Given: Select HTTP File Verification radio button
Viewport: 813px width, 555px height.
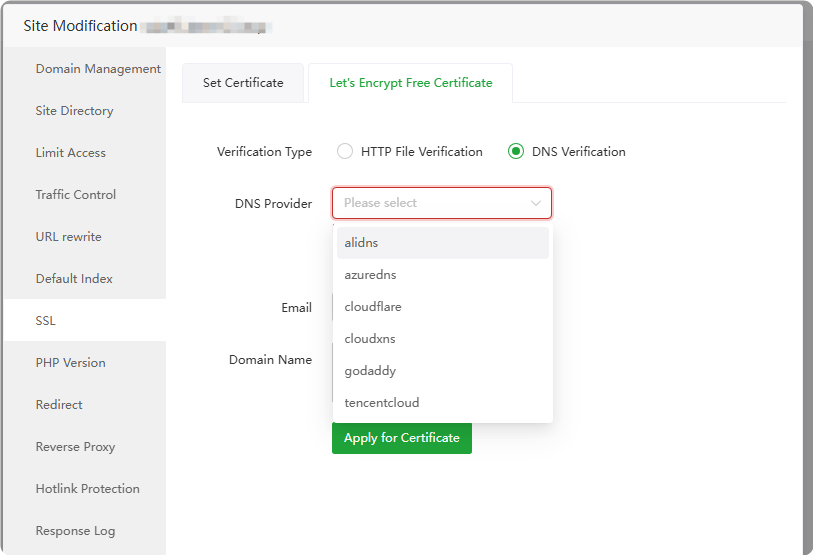Looking at the screenshot, I should (x=345, y=152).
